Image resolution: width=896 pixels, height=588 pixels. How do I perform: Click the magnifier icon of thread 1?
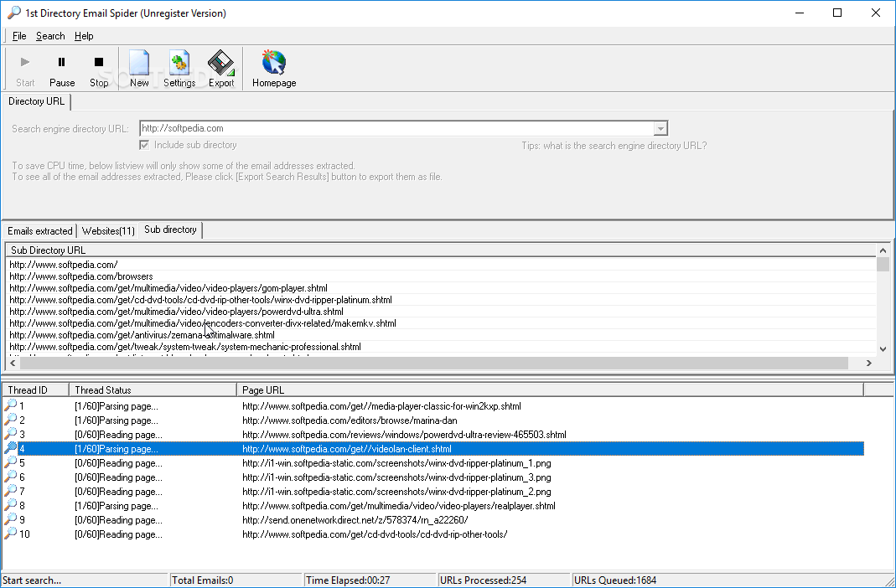(10, 406)
